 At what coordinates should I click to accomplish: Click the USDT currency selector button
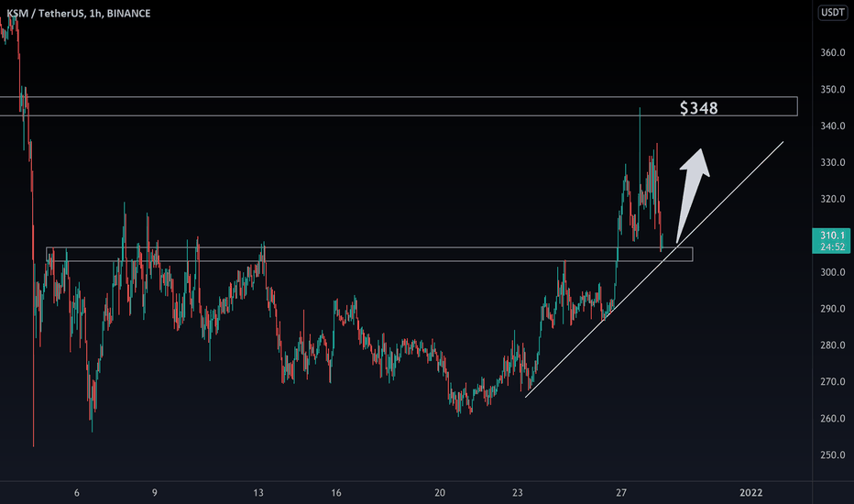[833, 13]
